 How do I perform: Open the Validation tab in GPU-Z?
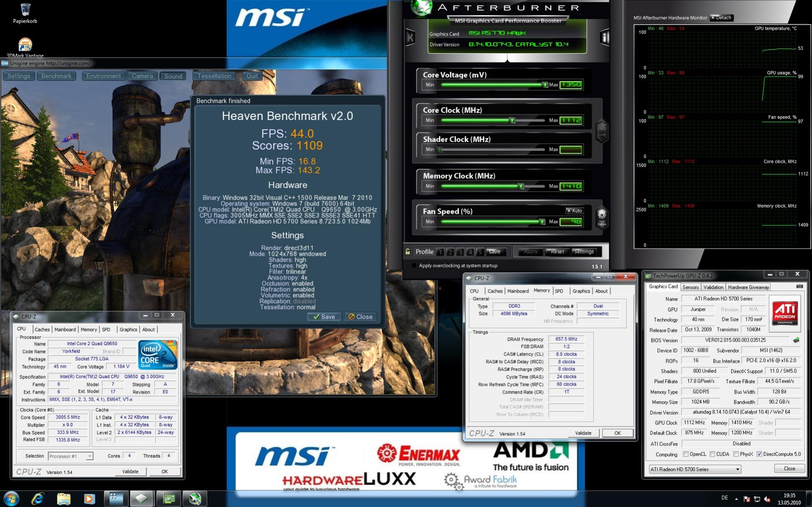pos(713,287)
